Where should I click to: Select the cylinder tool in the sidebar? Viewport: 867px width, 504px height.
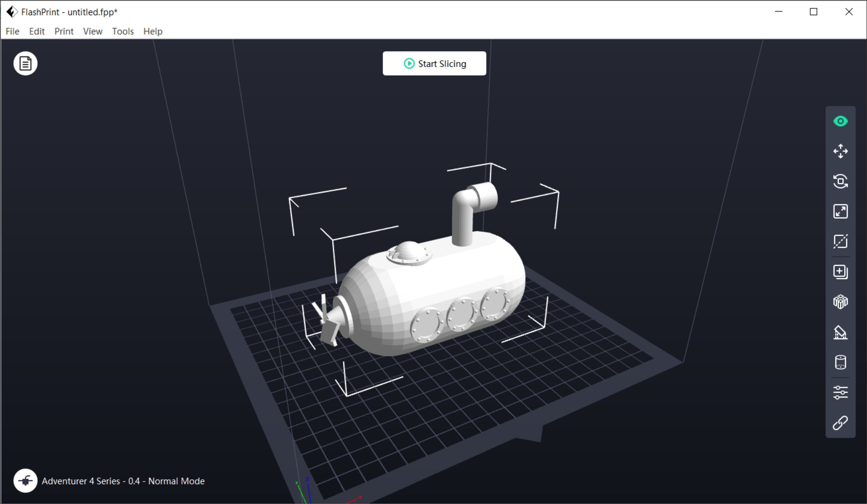click(x=841, y=362)
